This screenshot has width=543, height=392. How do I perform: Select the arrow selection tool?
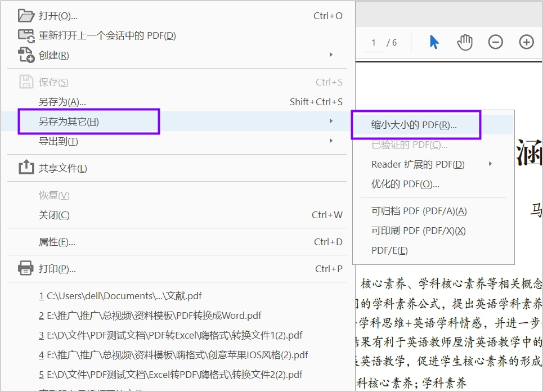click(x=434, y=42)
